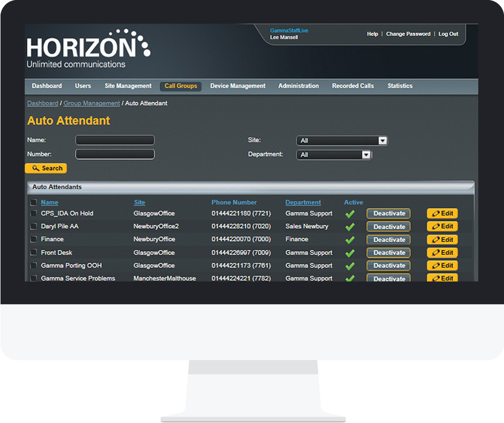Follow the Group Management breadcrumb link
This screenshot has height=423, width=504.
point(92,103)
